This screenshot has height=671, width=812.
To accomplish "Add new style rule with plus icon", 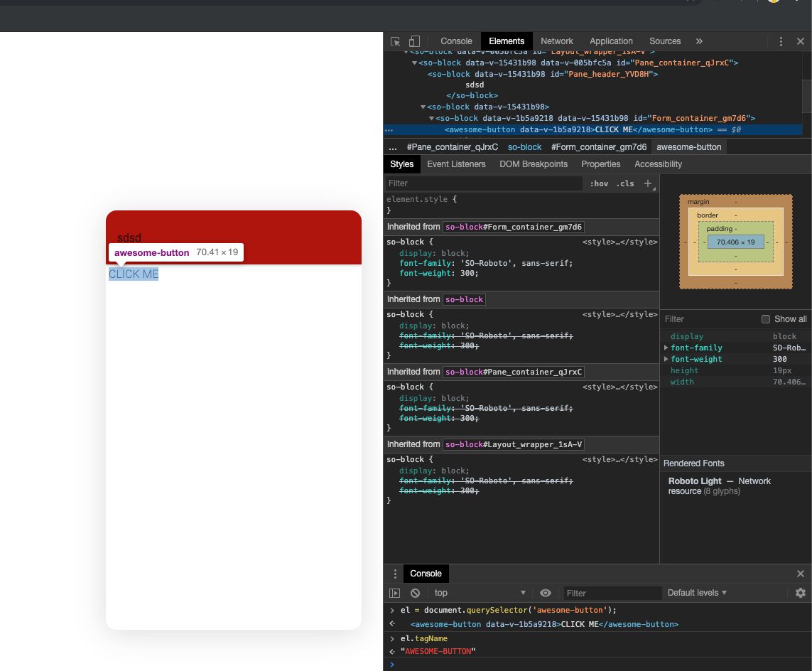I will (648, 183).
